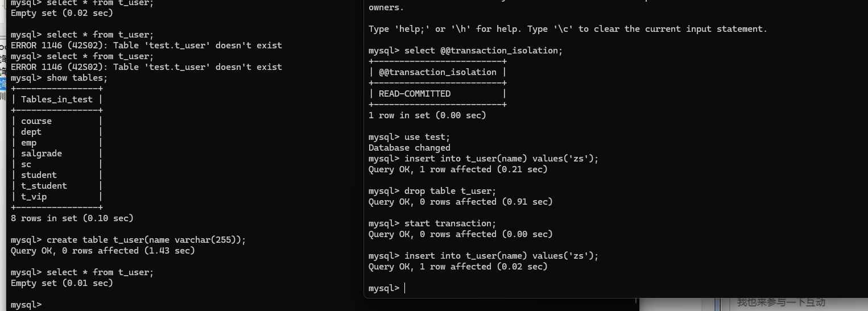Click the t_vip row in the tables list
The image size is (868, 311).
click(34, 197)
